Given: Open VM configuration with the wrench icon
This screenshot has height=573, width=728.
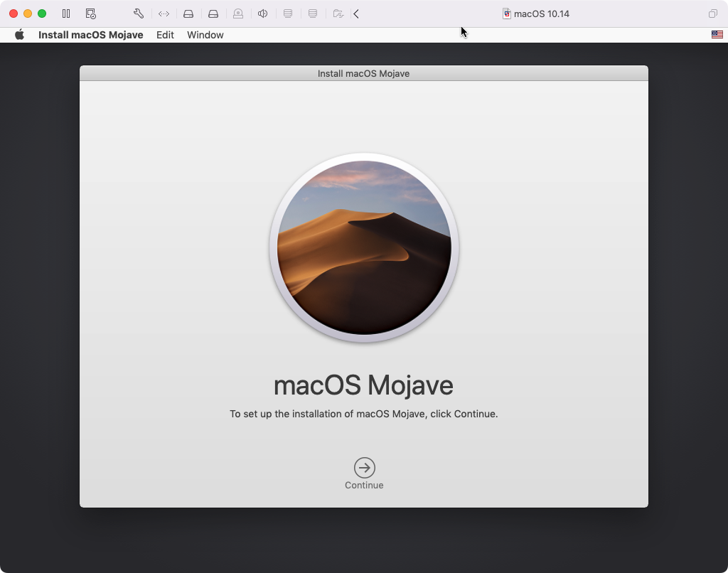Looking at the screenshot, I should click(139, 14).
